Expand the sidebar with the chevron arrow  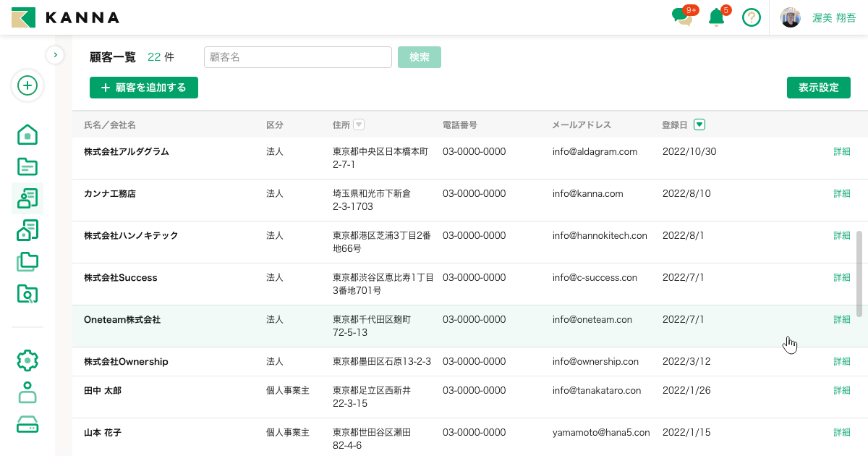(55, 55)
